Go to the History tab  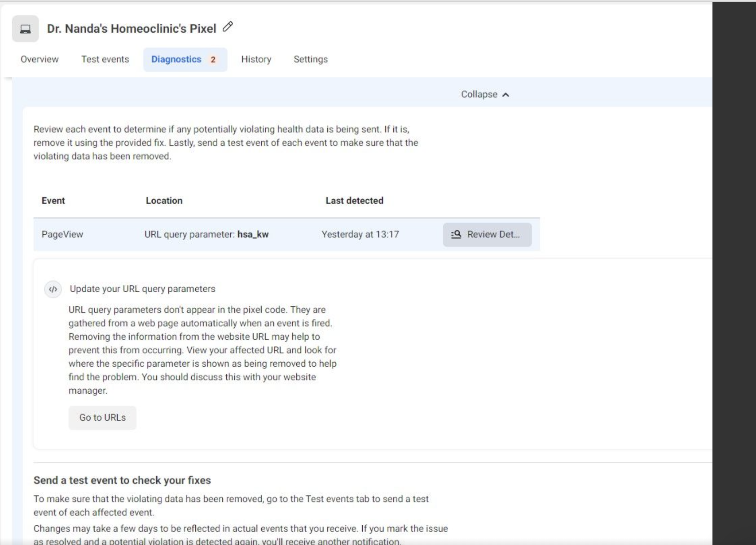pos(256,59)
